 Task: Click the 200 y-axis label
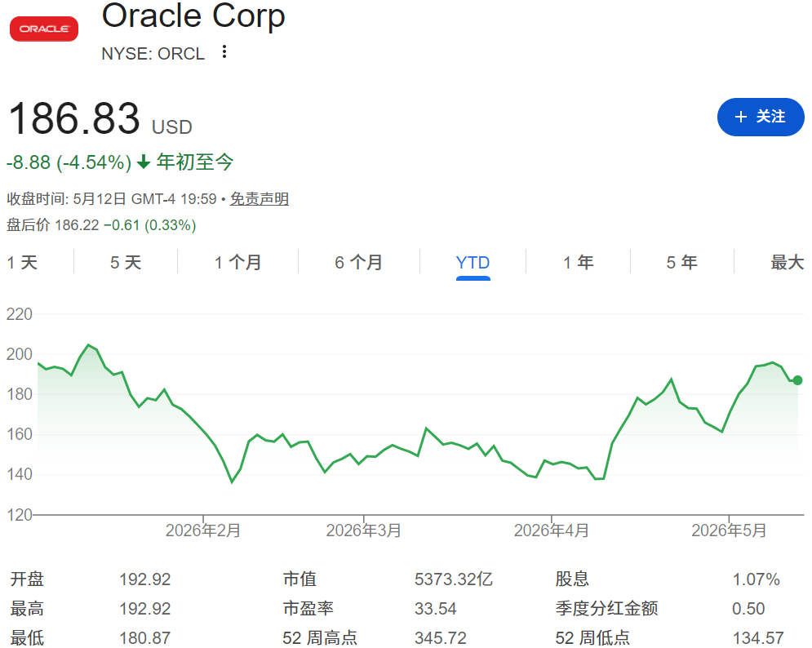point(19,354)
